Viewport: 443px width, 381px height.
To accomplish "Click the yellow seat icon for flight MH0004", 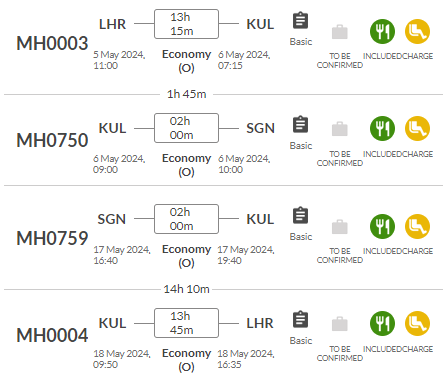I will pos(417,323).
